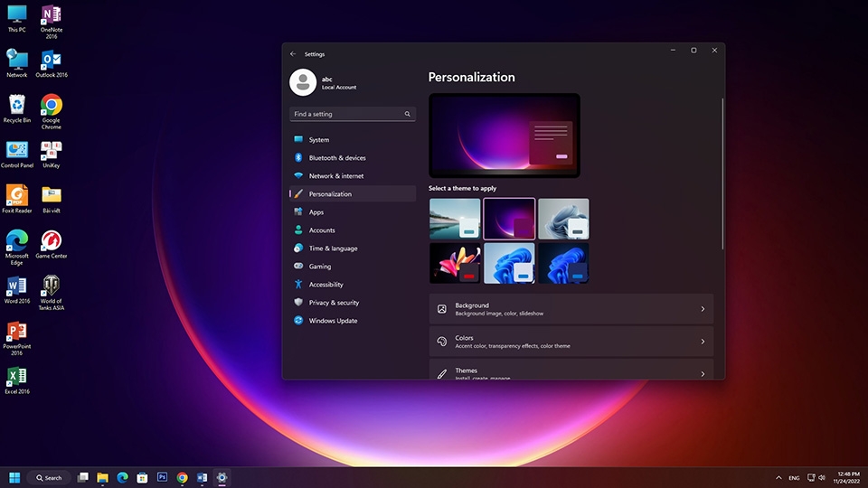This screenshot has width=868, height=488.
Task: Select Recycle Bin on desktop
Action: tap(16, 108)
